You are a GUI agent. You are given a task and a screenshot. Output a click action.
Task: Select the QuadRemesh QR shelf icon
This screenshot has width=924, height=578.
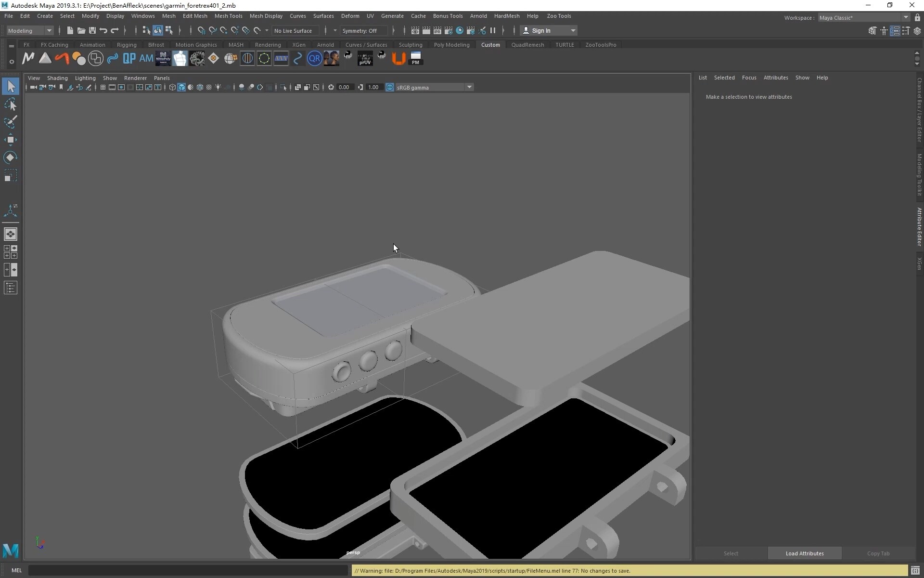pyautogui.click(x=314, y=58)
